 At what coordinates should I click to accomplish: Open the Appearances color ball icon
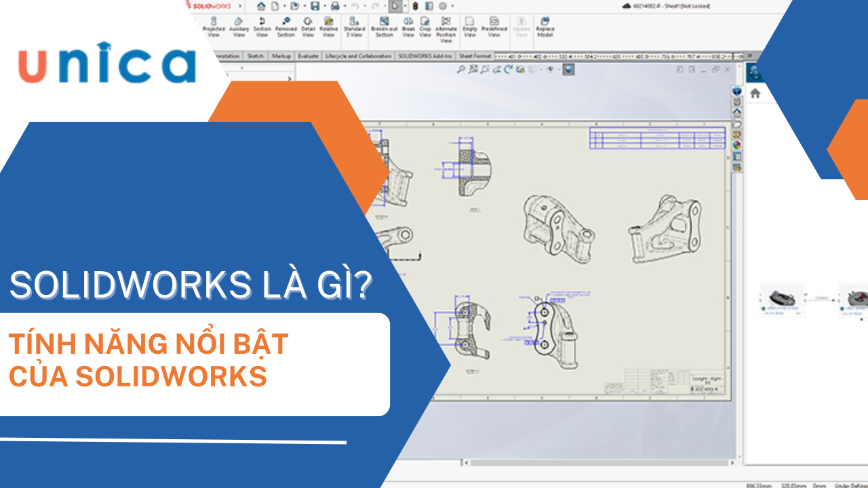pos(737,145)
